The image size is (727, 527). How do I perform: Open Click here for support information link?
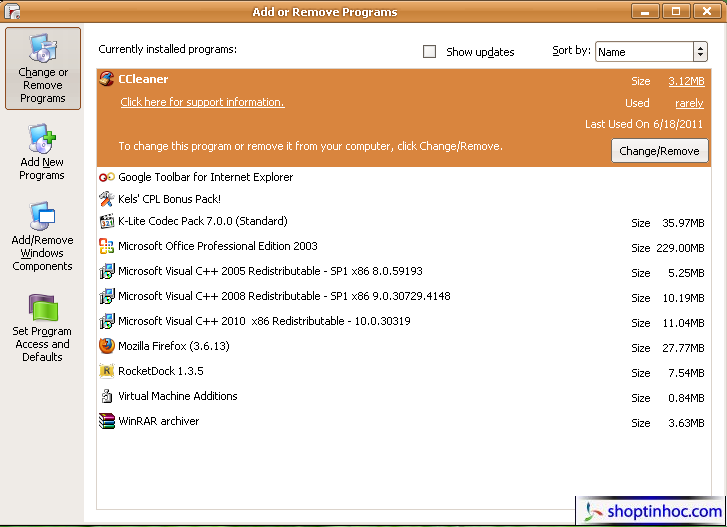[x=202, y=102]
